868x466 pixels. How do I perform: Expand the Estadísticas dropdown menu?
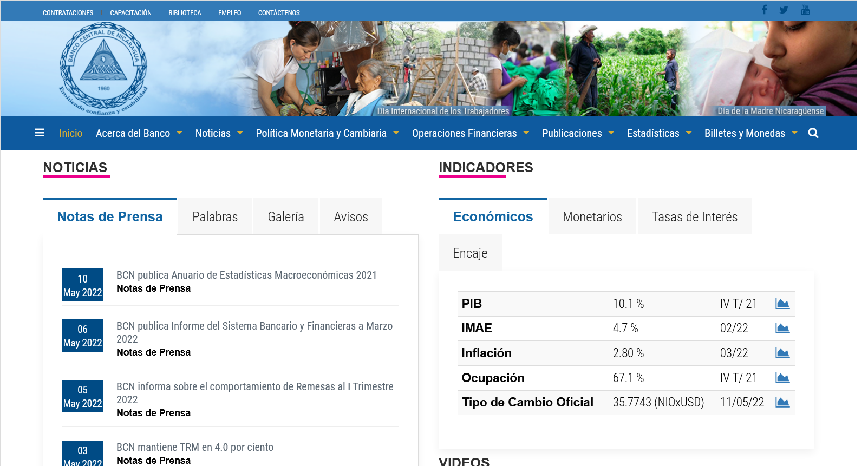659,133
